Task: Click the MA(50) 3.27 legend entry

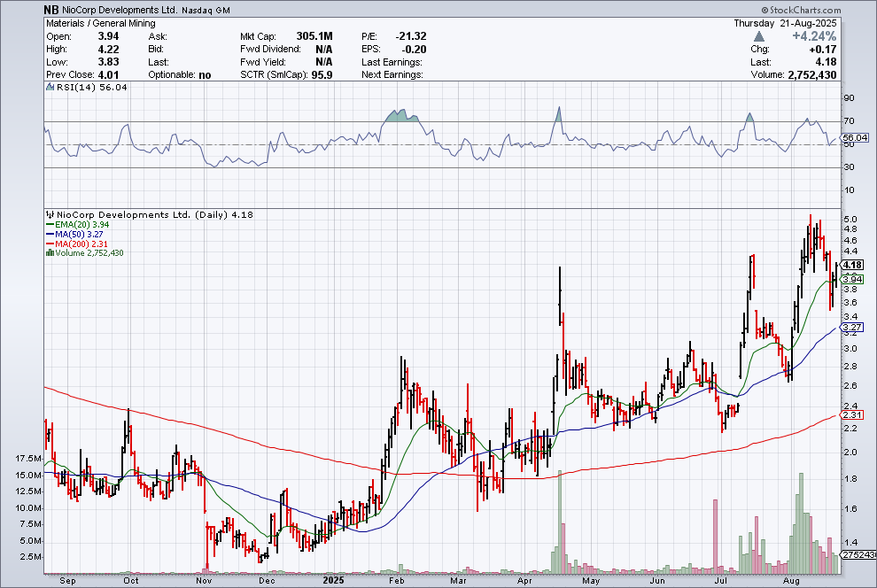Action: (x=79, y=234)
